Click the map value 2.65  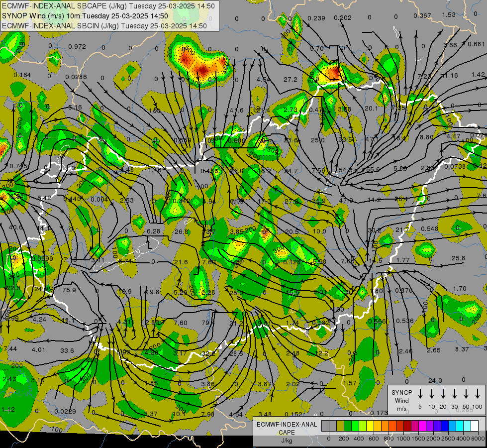pos(434,350)
